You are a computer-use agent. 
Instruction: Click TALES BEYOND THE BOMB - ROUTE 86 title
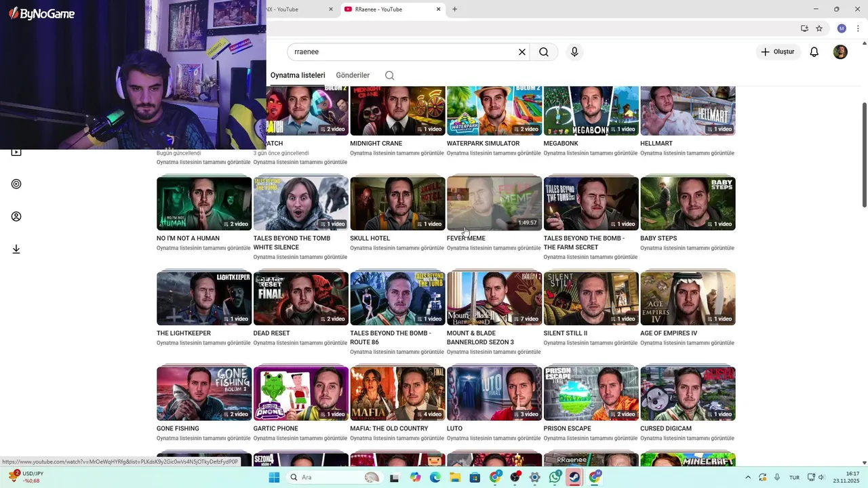point(390,338)
